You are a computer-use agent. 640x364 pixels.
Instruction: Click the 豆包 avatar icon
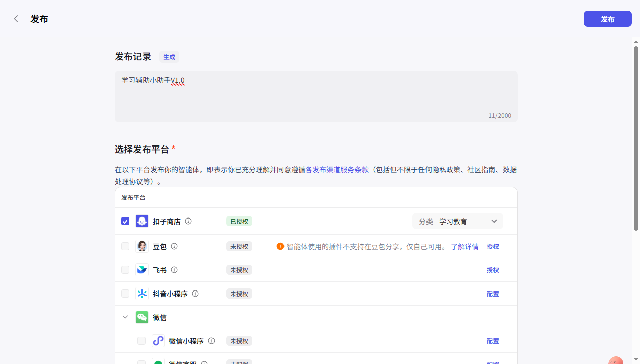tap(141, 246)
